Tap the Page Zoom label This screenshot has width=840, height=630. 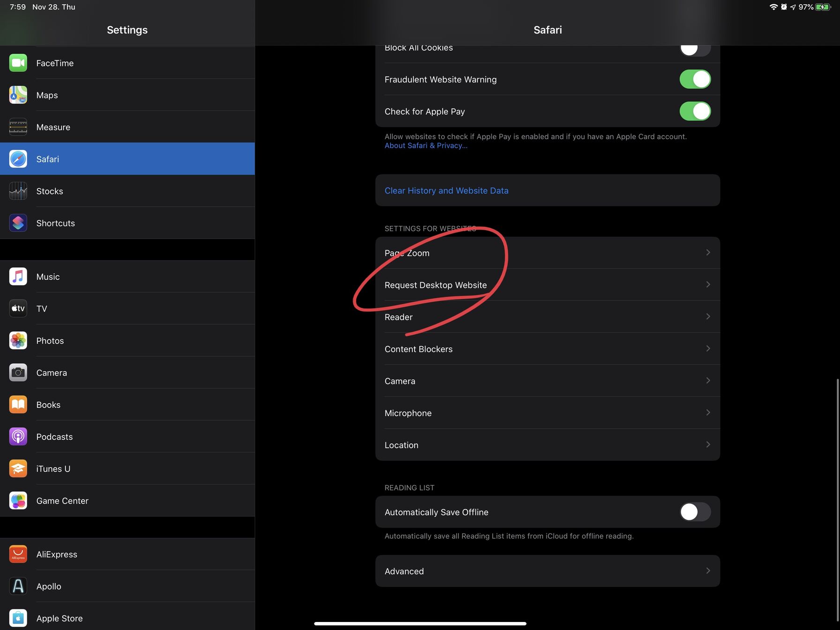(407, 253)
